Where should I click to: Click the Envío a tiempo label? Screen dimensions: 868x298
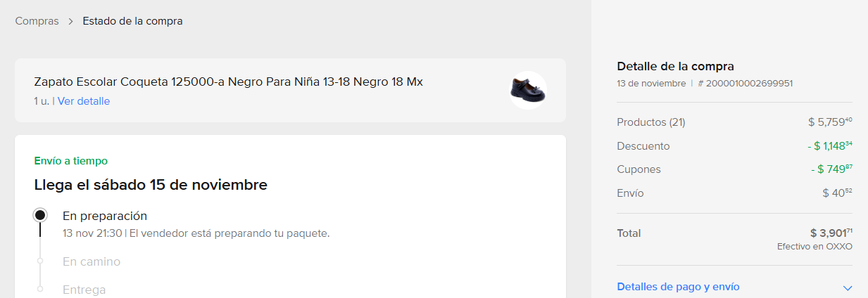(70, 161)
